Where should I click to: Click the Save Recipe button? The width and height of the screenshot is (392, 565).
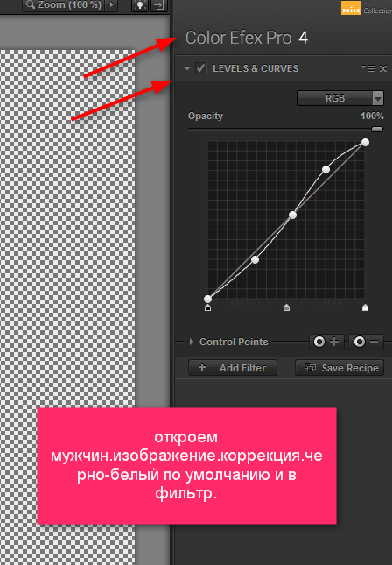[339, 368]
